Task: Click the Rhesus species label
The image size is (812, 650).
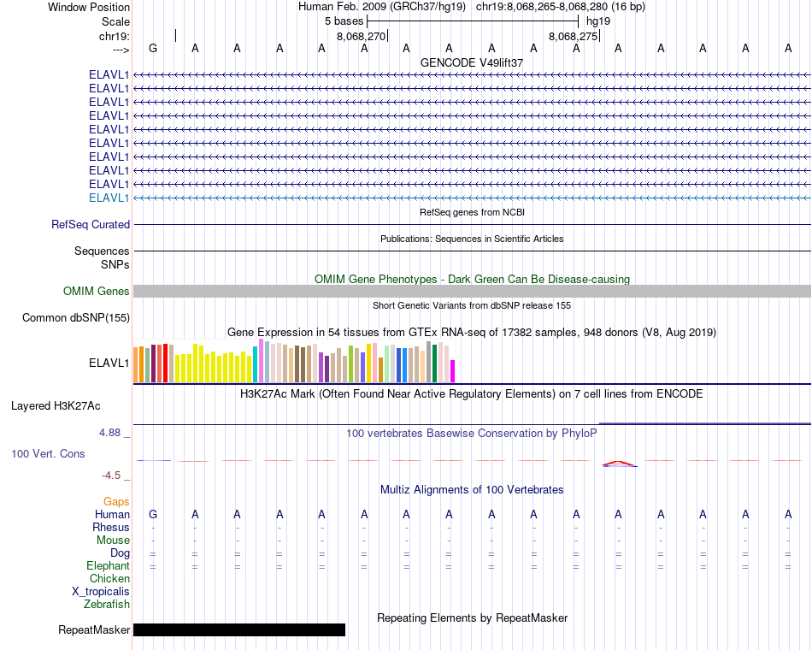Action: coord(111,527)
